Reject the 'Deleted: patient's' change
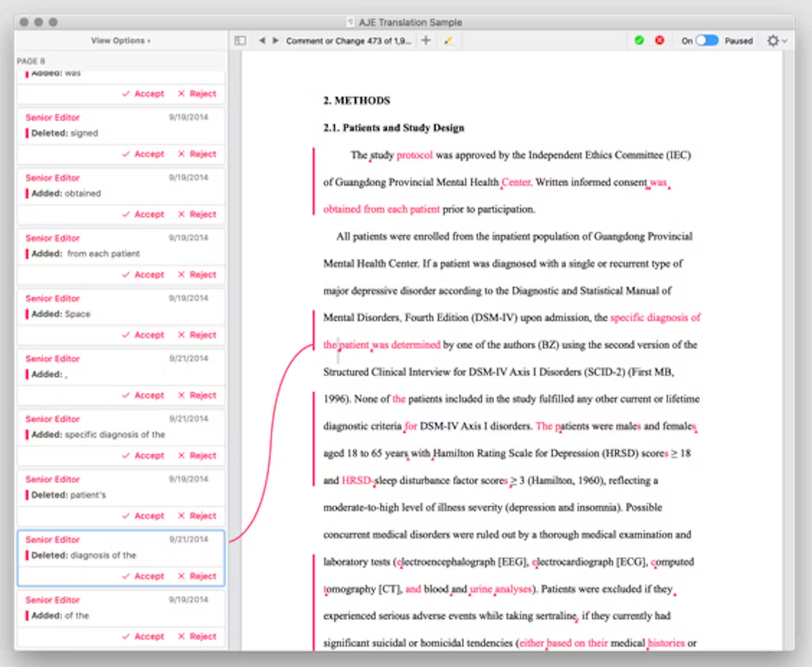 click(x=197, y=516)
